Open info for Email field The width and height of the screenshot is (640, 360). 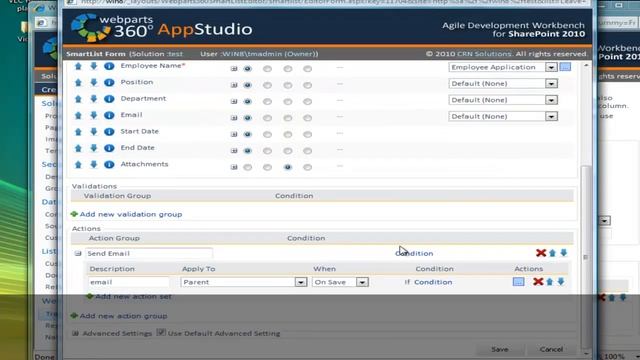(x=109, y=115)
